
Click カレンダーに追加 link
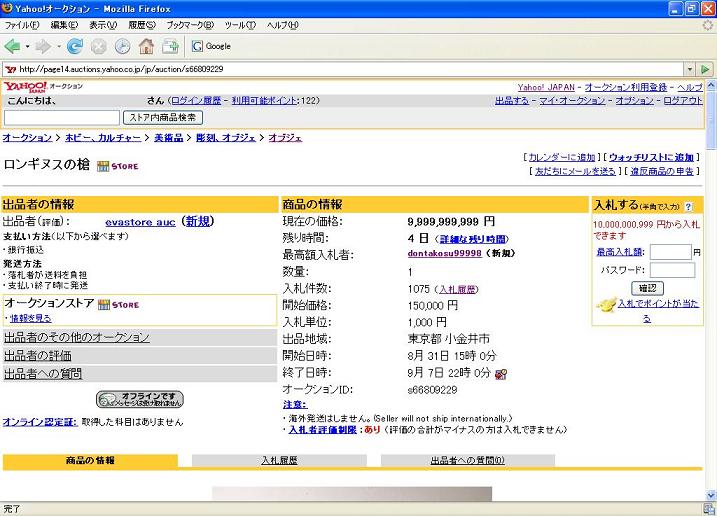click(562, 157)
